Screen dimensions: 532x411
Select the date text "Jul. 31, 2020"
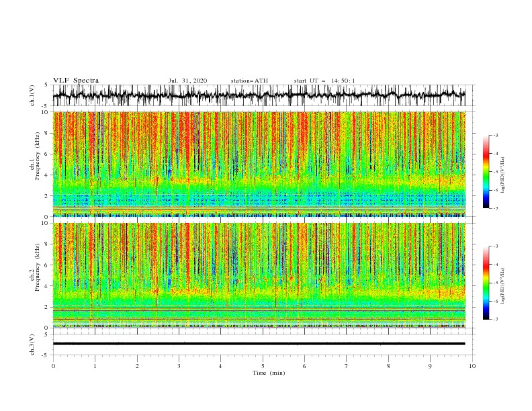click(x=187, y=81)
